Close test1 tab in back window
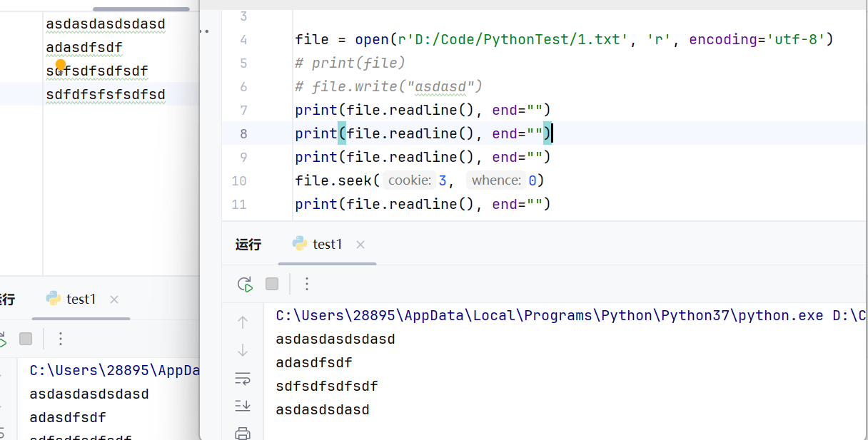 (114, 300)
